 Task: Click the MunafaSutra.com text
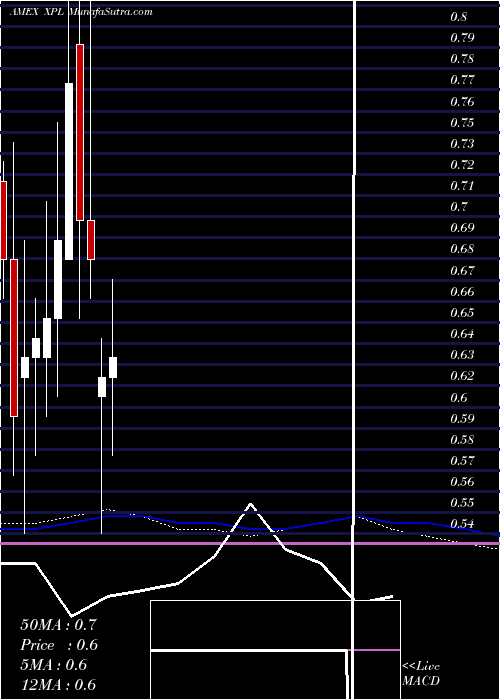[x=111, y=12]
